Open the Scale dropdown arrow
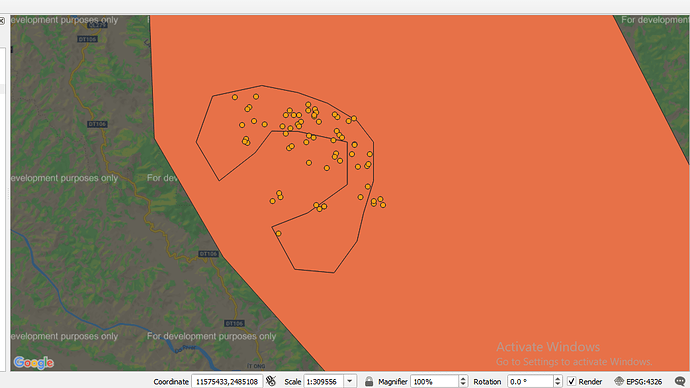This screenshot has height=388, width=690. (x=350, y=381)
